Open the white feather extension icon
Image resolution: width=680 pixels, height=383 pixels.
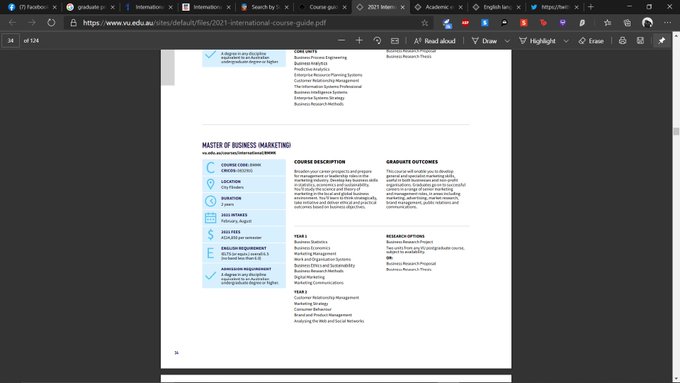(x=582, y=23)
